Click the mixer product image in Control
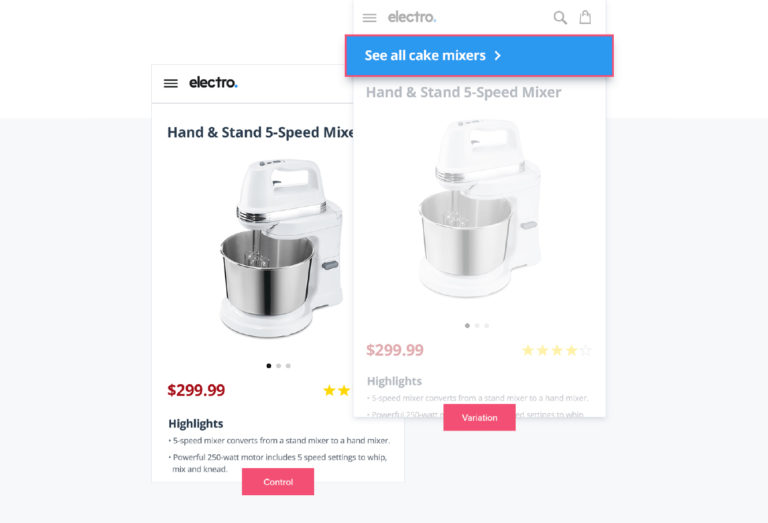This screenshot has width=768, height=523. pyautogui.click(x=281, y=248)
